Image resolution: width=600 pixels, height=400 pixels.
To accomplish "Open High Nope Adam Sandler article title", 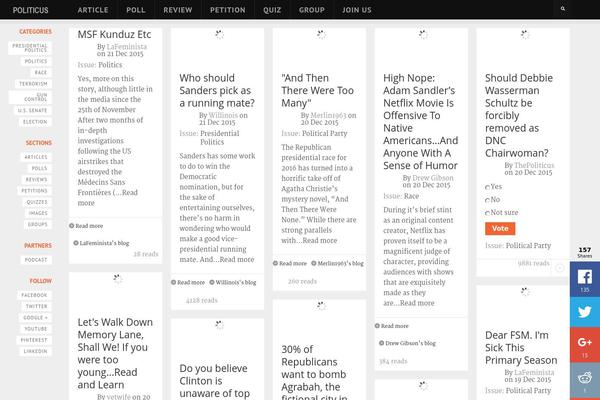I will [421, 122].
